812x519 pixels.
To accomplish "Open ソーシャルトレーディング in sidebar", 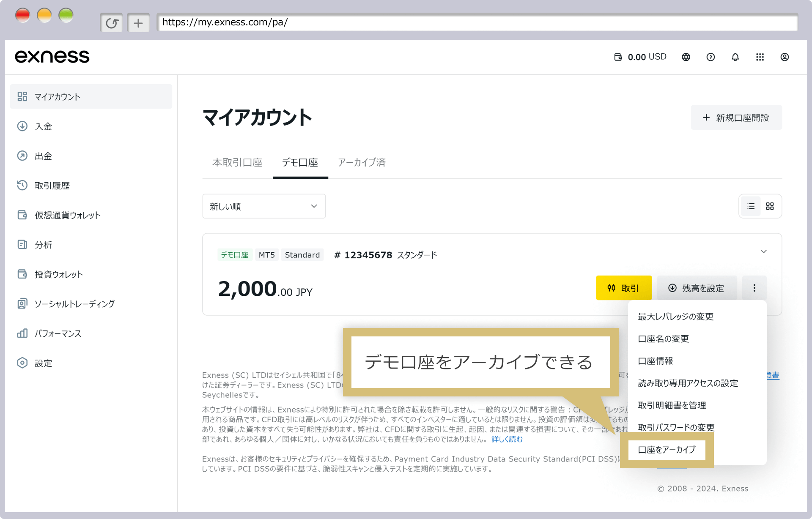I will click(91, 303).
